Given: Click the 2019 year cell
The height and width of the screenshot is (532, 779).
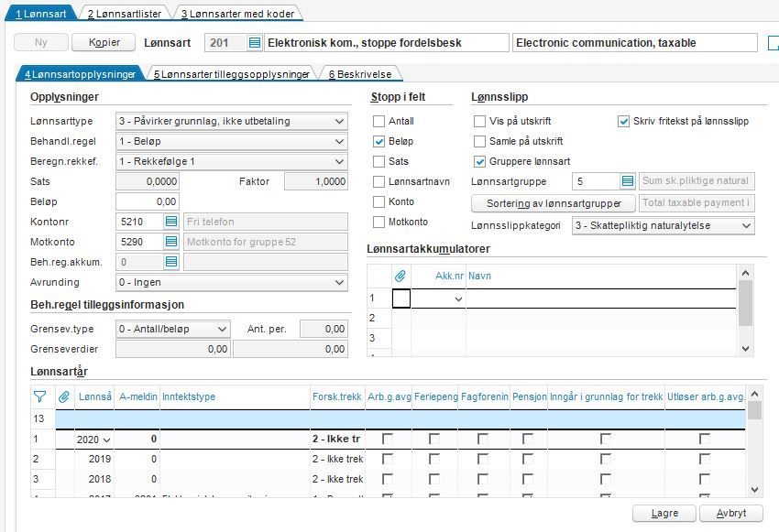Looking at the screenshot, I should (x=94, y=459).
